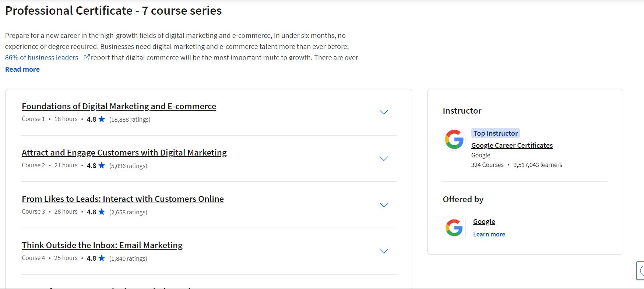Open Attract and Engage Customers course link
This screenshot has width=644, height=289.
click(x=124, y=153)
